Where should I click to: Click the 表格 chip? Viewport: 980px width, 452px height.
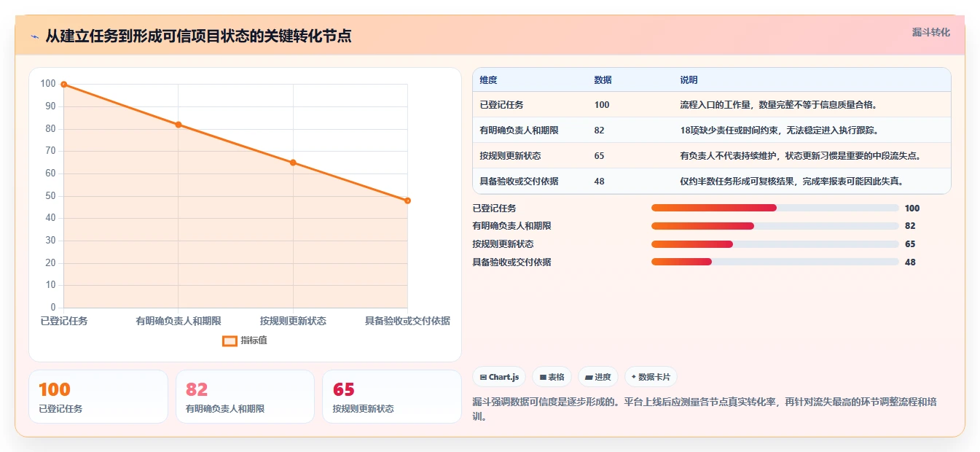coord(552,377)
